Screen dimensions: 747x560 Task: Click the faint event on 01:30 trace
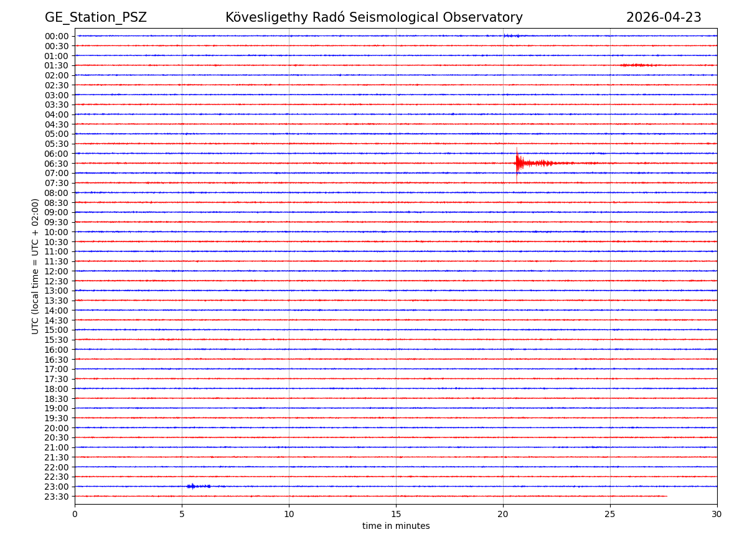click(638, 65)
